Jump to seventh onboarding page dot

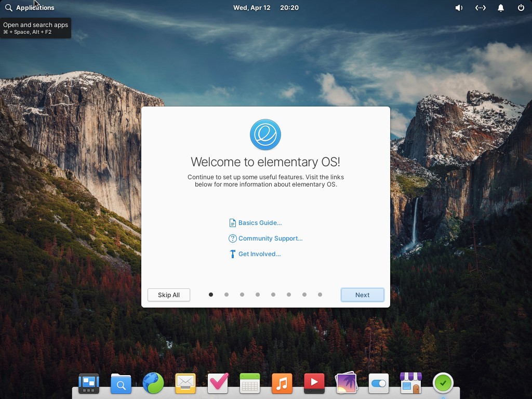coord(304,295)
